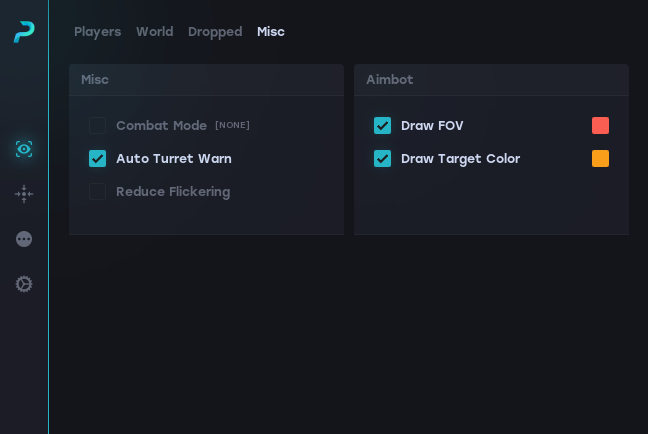Disable the Draw FOV checkbox

[382, 125]
